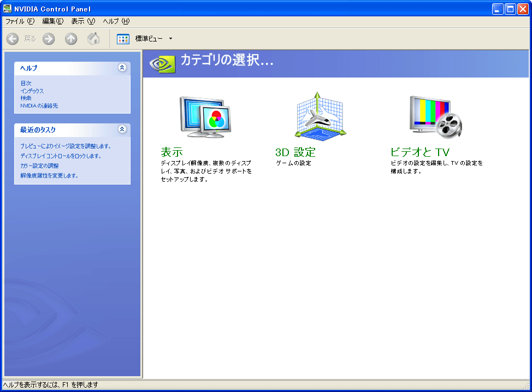Click the ゲームの設定 description text
The width and height of the screenshot is (532, 392).
[x=293, y=163]
